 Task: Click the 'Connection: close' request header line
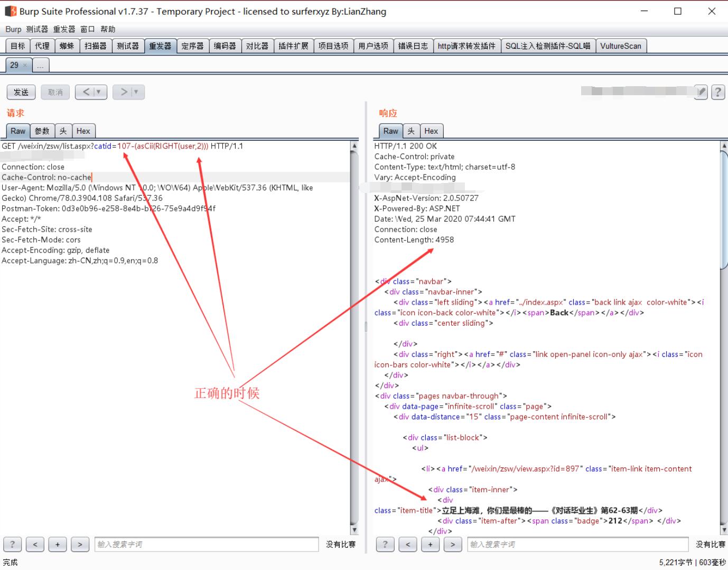point(33,167)
